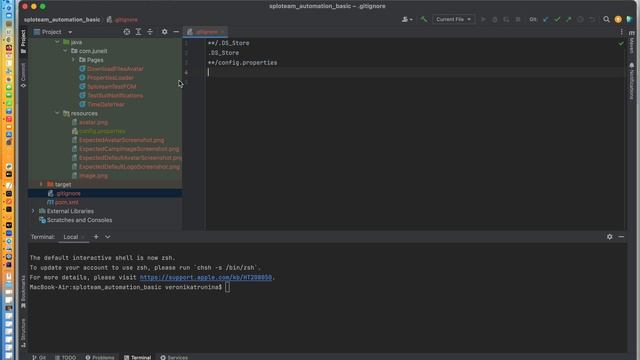Open the TODO tool window tab

point(65,358)
